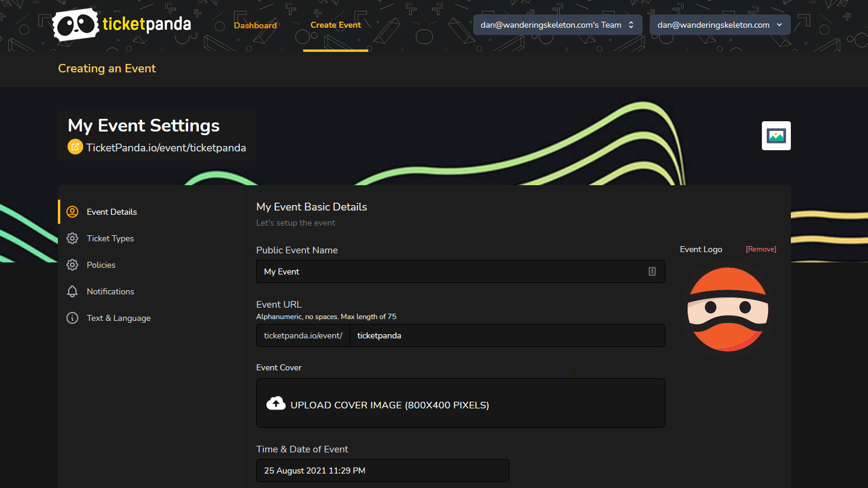Viewport: 868px width, 488px height.
Task: Click the ticketpanda.io/event/ URL prefix
Action: [x=303, y=335]
